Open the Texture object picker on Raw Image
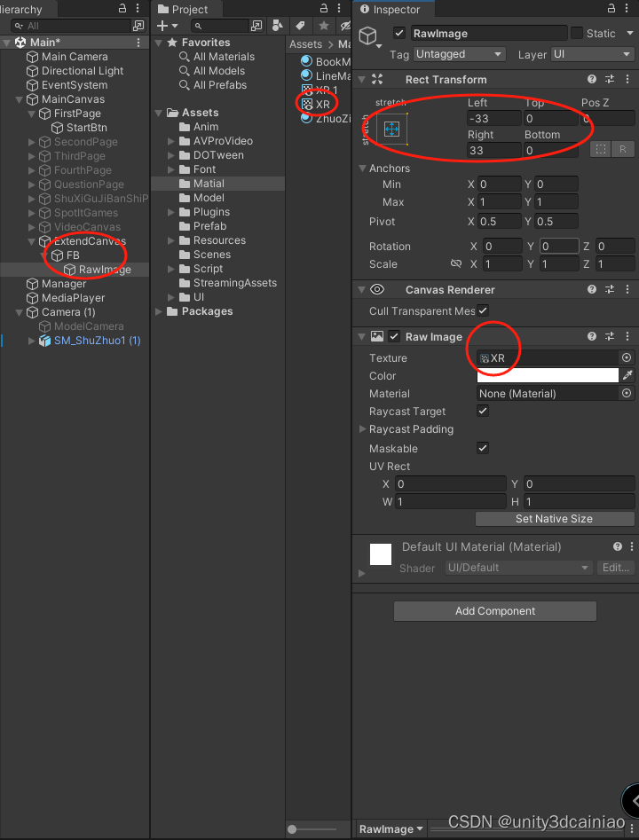The width and height of the screenshot is (639, 840). point(627,357)
